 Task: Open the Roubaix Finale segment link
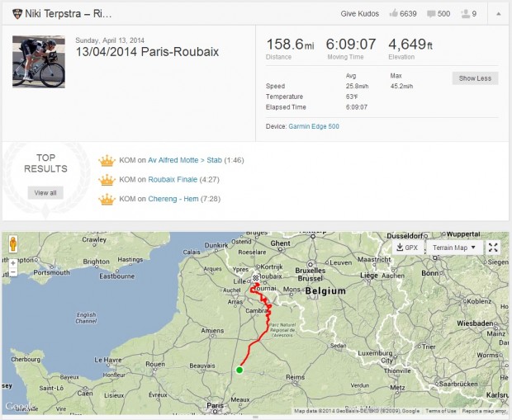click(x=173, y=179)
